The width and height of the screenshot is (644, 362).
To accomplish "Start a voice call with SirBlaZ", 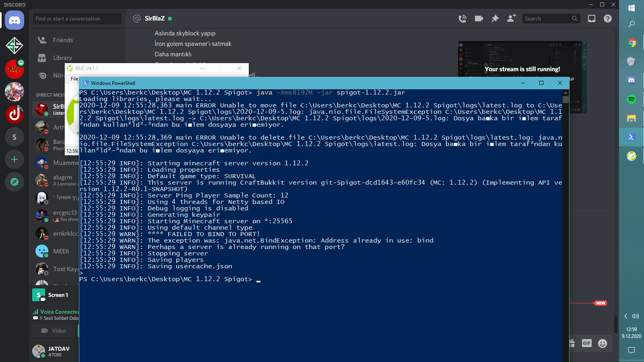I will [x=462, y=19].
